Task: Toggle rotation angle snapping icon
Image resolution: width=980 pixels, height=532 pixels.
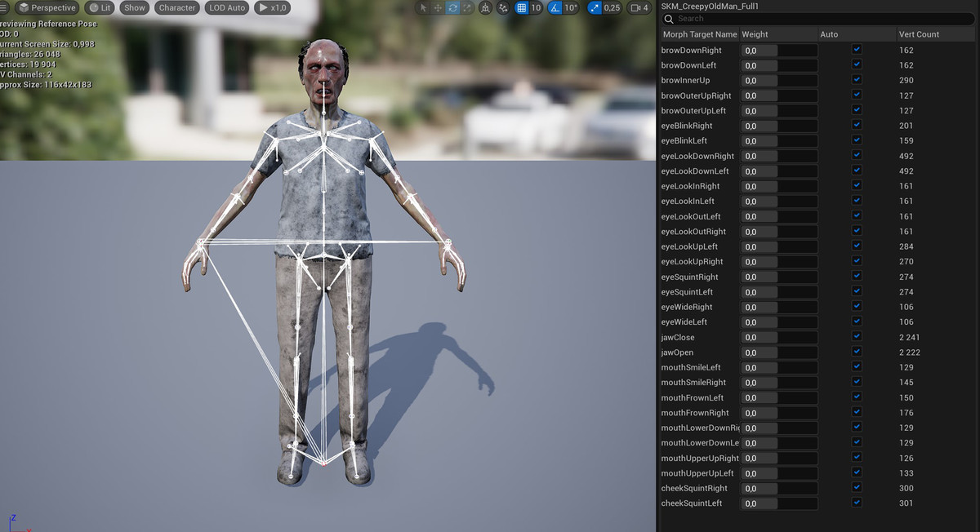Action: click(x=556, y=7)
